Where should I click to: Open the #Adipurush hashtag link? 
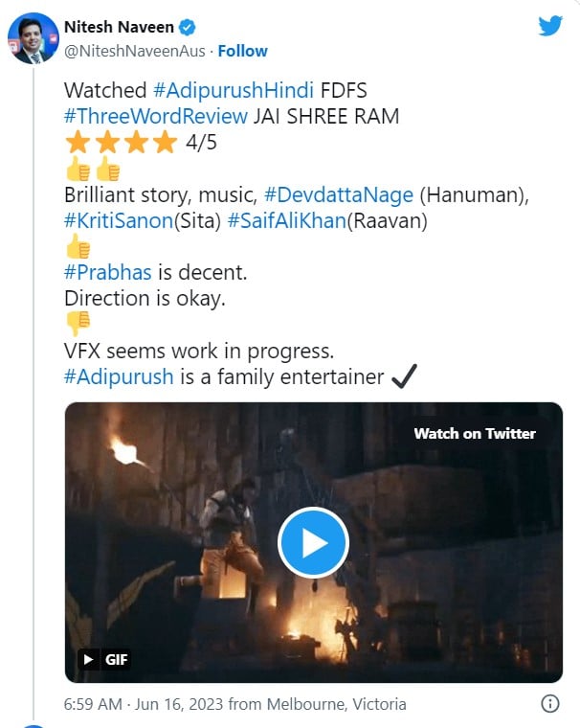pos(119,375)
